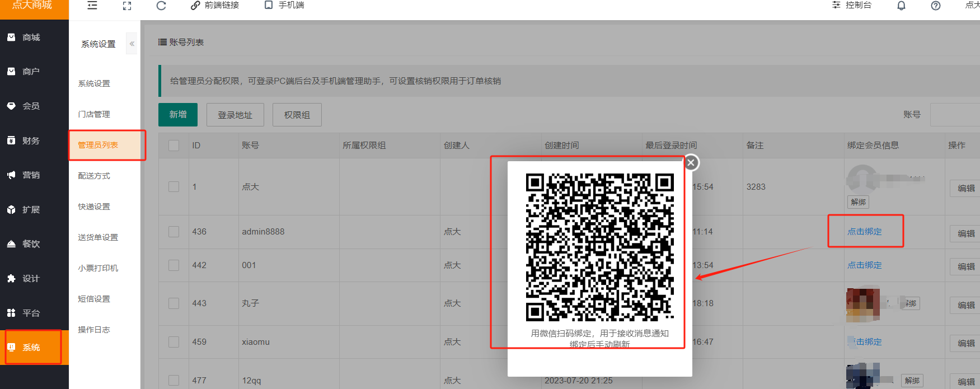
Task: Click the WeChat binding QR code
Action: point(600,247)
